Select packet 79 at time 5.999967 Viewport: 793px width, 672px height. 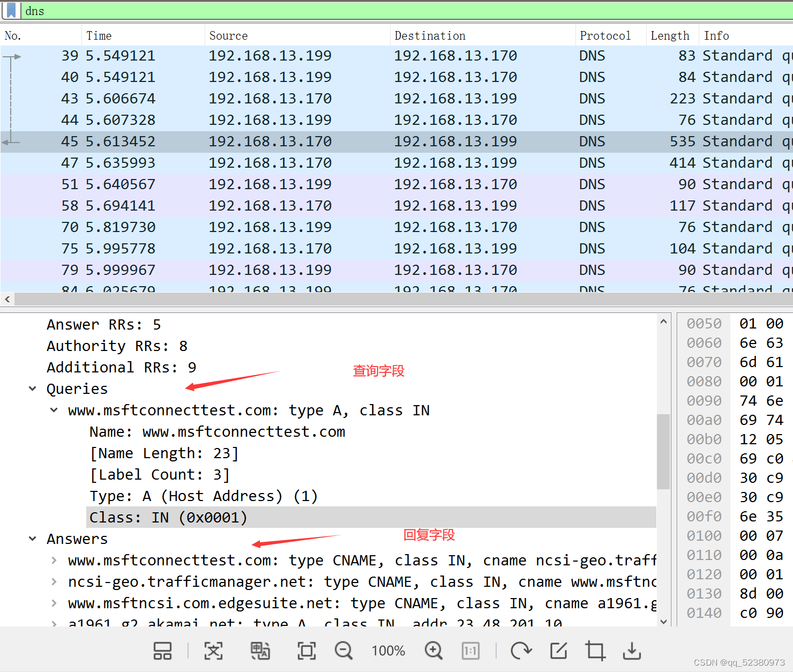tap(396, 270)
